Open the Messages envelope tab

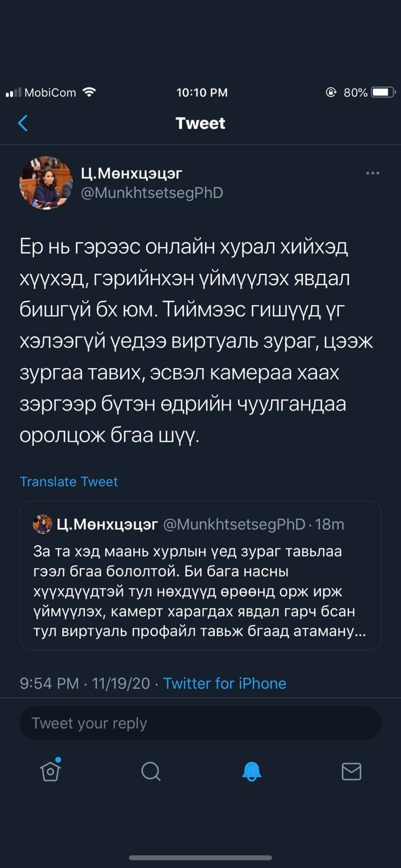tap(351, 771)
